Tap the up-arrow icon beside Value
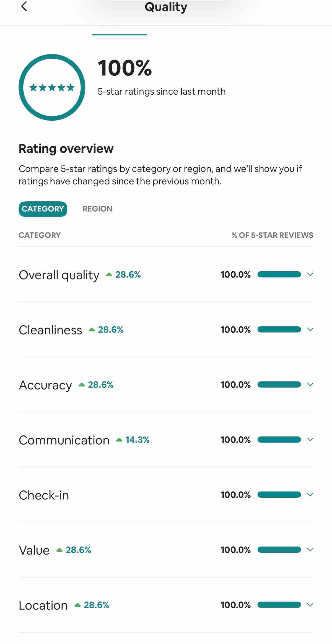The height and width of the screenshot is (644, 332). (59, 550)
